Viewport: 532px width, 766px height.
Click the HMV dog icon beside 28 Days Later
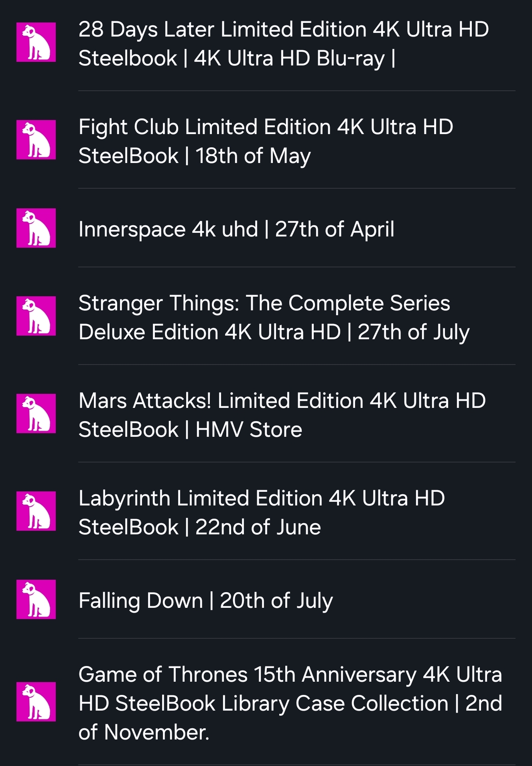click(36, 42)
